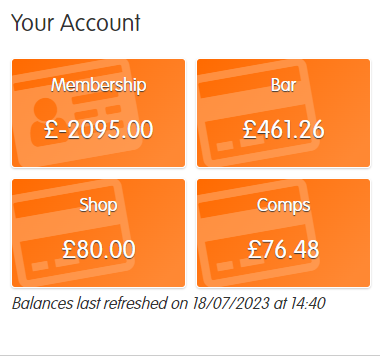Select the Shop label text

[x=98, y=206]
